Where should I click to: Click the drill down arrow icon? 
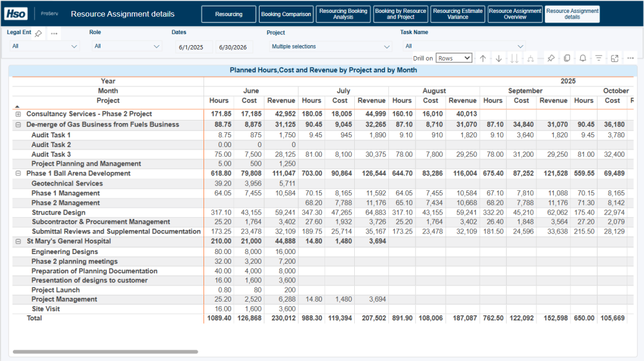pos(498,58)
